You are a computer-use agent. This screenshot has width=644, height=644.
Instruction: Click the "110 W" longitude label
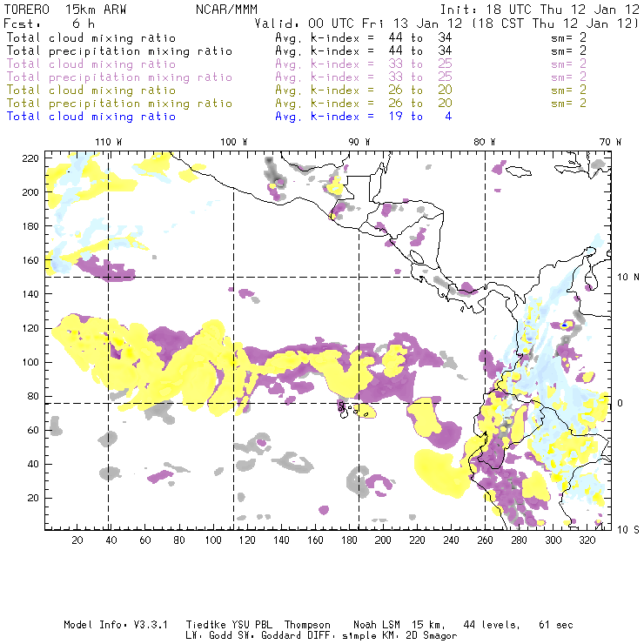point(109,142)
